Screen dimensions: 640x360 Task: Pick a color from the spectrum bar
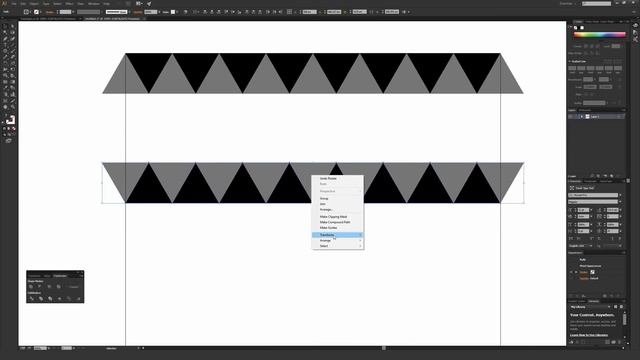[599, 35]
